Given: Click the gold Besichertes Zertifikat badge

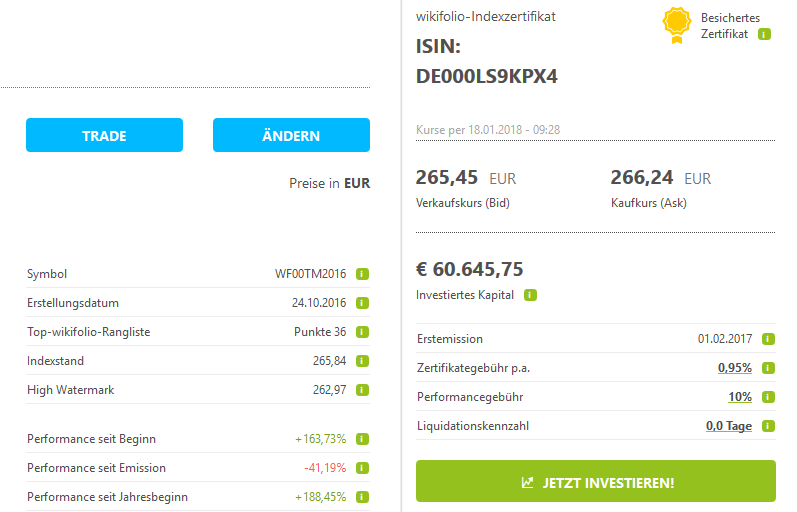Looking at the screenshot, I should tap(677, 26).
